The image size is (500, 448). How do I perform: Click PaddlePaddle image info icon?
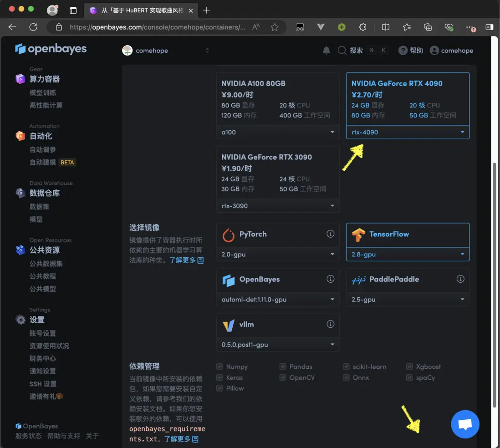[460, 279]
